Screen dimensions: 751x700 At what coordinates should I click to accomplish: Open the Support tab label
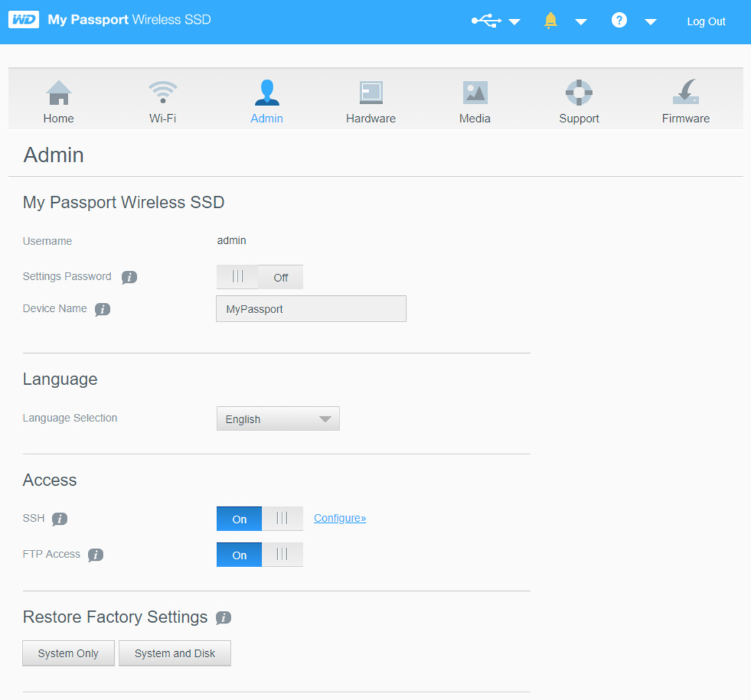pyautogui.click(x=579, y=119)
